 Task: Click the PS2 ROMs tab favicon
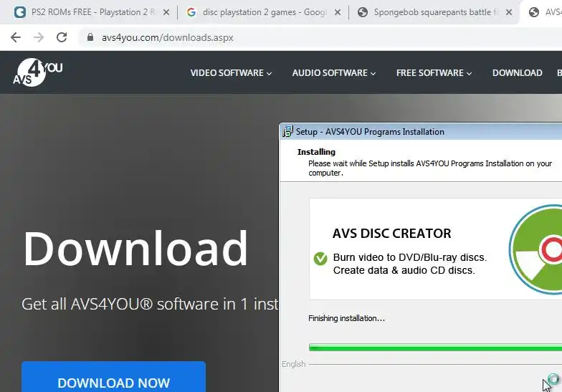click(x=20, y=12)
